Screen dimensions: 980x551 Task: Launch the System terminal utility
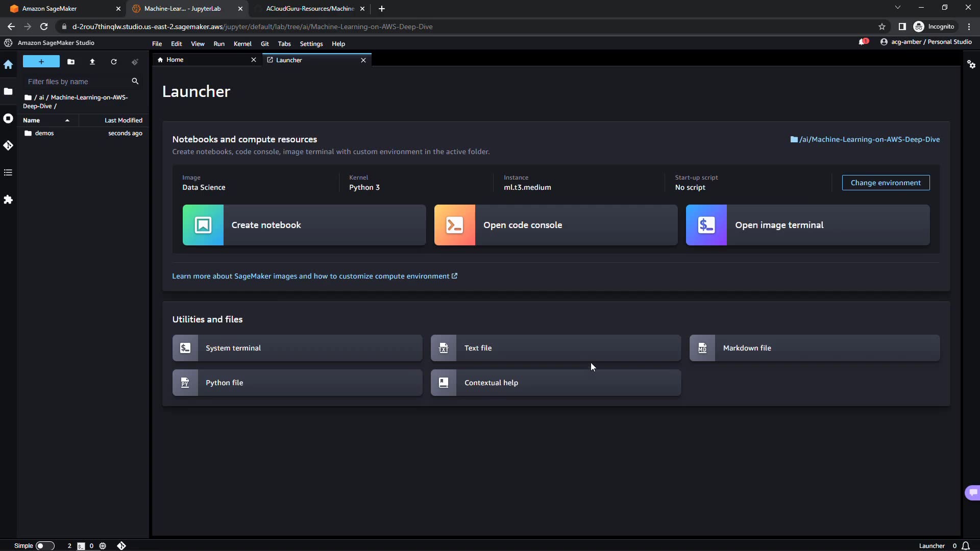(297, 348)
